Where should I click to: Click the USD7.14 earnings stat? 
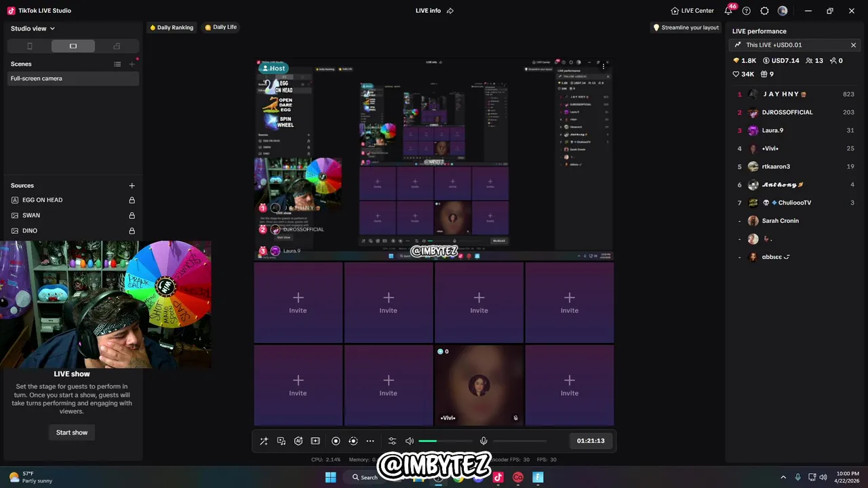pyautogui.click(x=781, y=60)
